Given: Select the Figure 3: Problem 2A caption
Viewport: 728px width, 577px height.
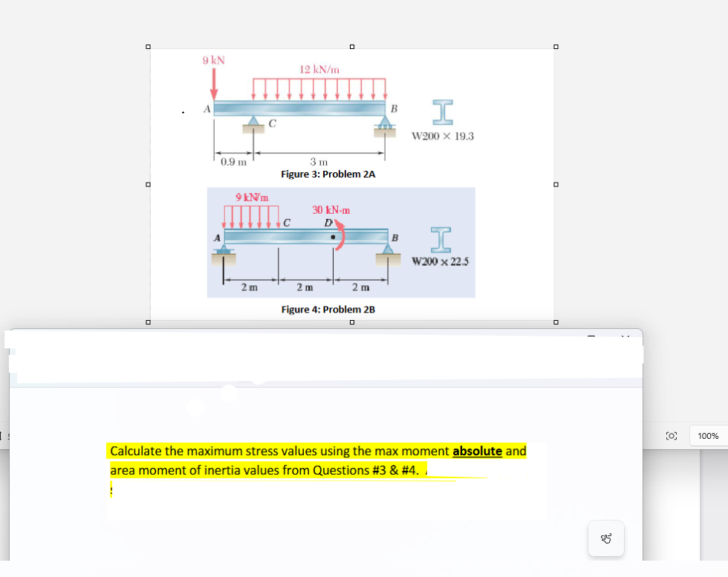Looking at the screenshot, I should [x=327, y=174].
